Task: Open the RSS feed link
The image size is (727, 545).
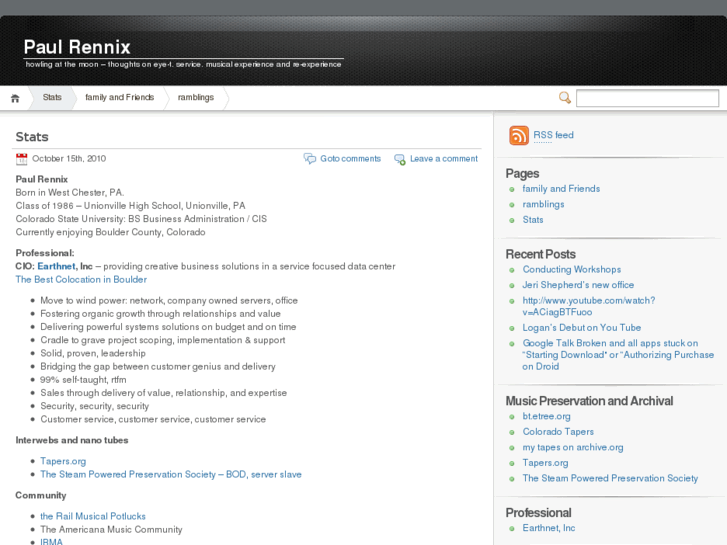Action: click(553, 135)
